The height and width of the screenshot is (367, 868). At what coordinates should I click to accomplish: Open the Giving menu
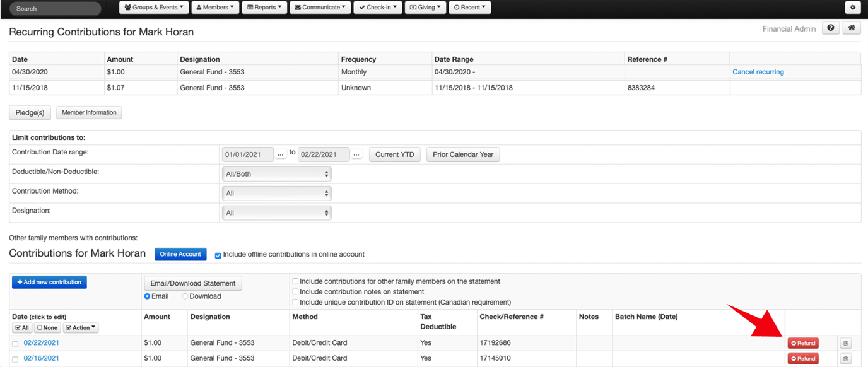pos(425,7)
